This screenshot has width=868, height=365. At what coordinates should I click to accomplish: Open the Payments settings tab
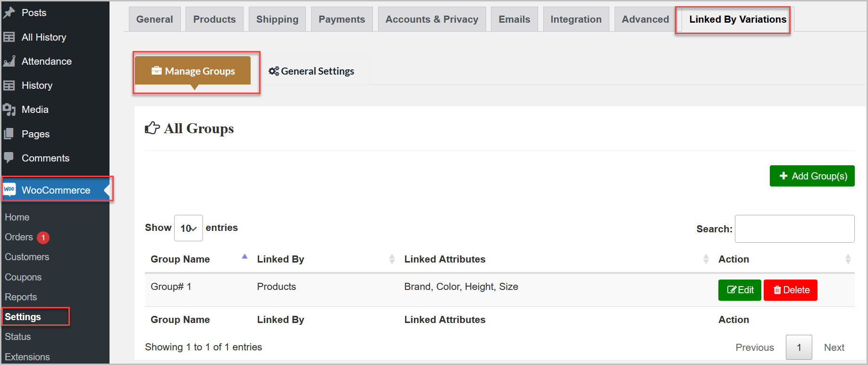click(x=342, y=19)
